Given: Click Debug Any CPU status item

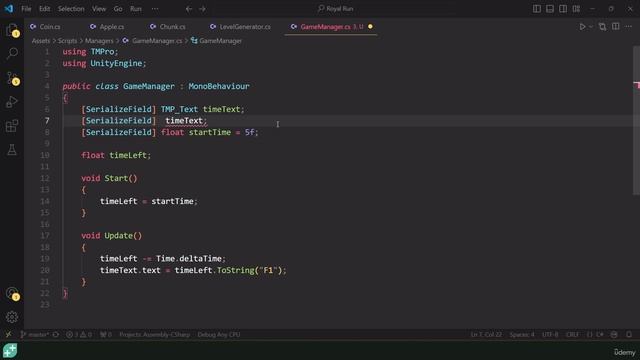Looking at the screenshot, I should [x=219, y=334].
